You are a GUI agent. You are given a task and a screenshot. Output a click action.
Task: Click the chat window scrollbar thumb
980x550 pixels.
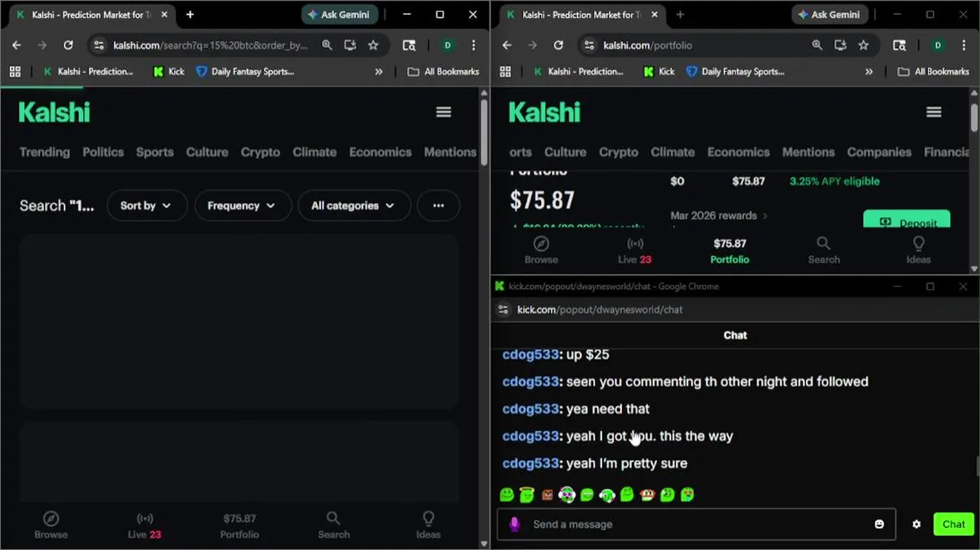tap(977, 466)
